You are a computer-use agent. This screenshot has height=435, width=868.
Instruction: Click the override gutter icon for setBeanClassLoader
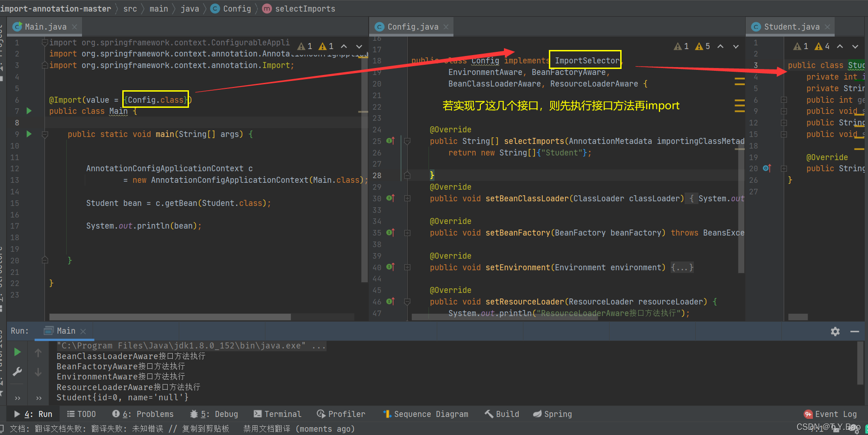(x=390, y=198)
